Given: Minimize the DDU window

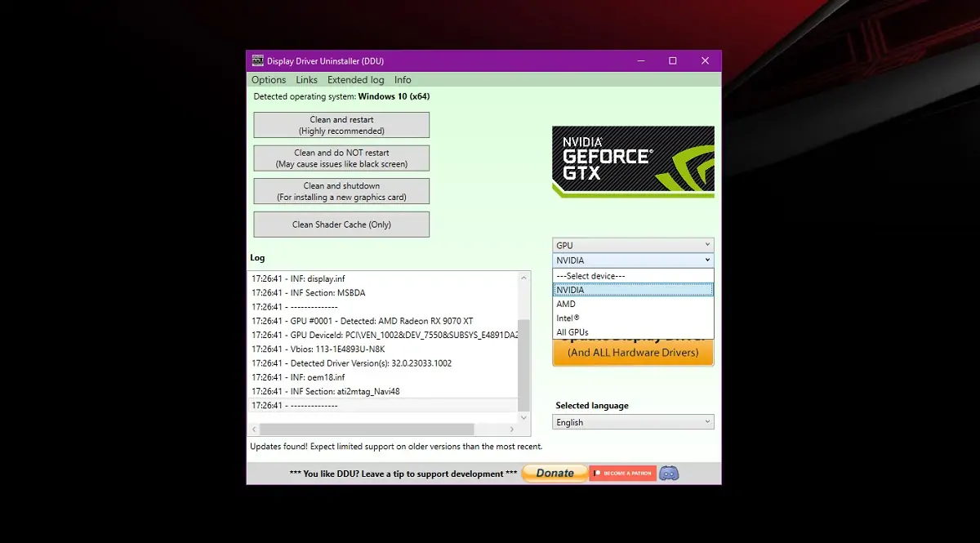Looking at the screenshot, I should pos(639,60).
